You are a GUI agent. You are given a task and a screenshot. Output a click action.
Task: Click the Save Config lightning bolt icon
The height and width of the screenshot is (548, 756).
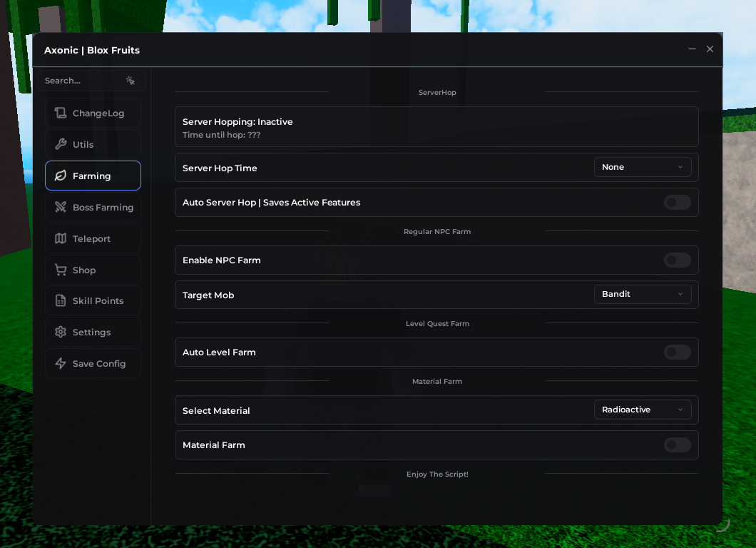(61, 363)
